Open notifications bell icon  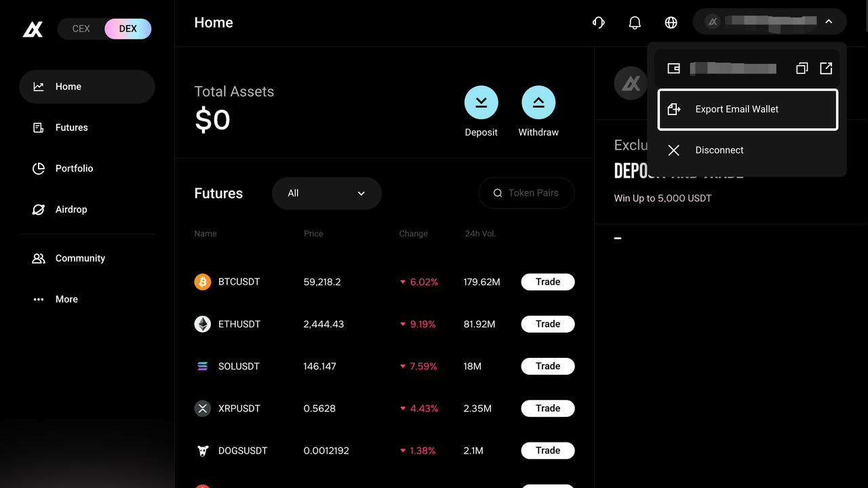click(635, 22)
